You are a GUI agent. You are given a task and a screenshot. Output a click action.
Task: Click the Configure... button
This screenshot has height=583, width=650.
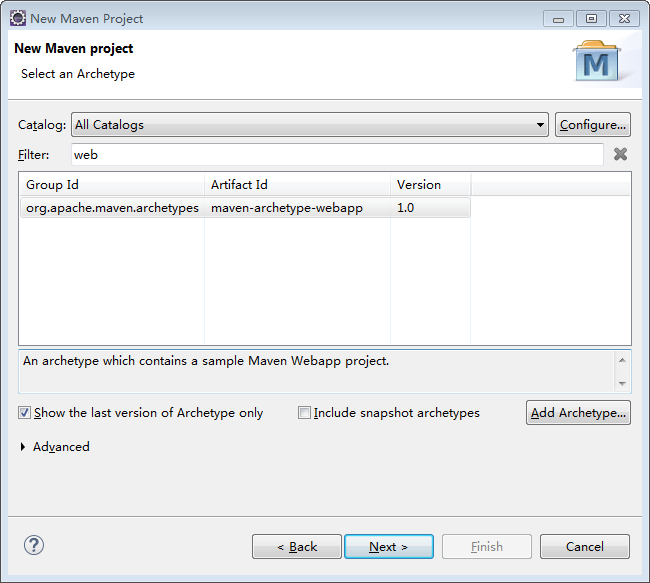(593, 124)
